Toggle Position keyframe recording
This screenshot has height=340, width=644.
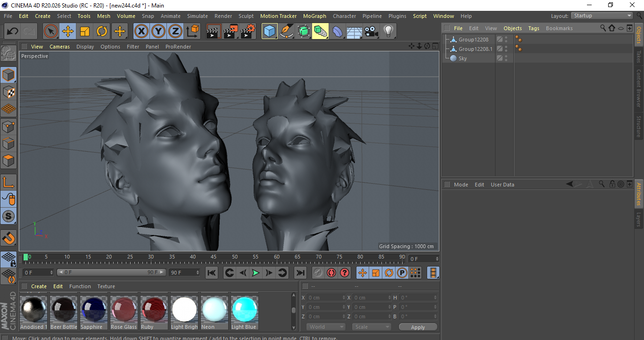point(363,273)
